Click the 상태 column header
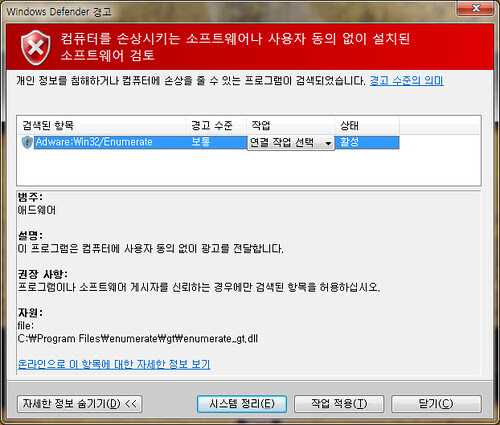The image size is (500, 425). 367,125
